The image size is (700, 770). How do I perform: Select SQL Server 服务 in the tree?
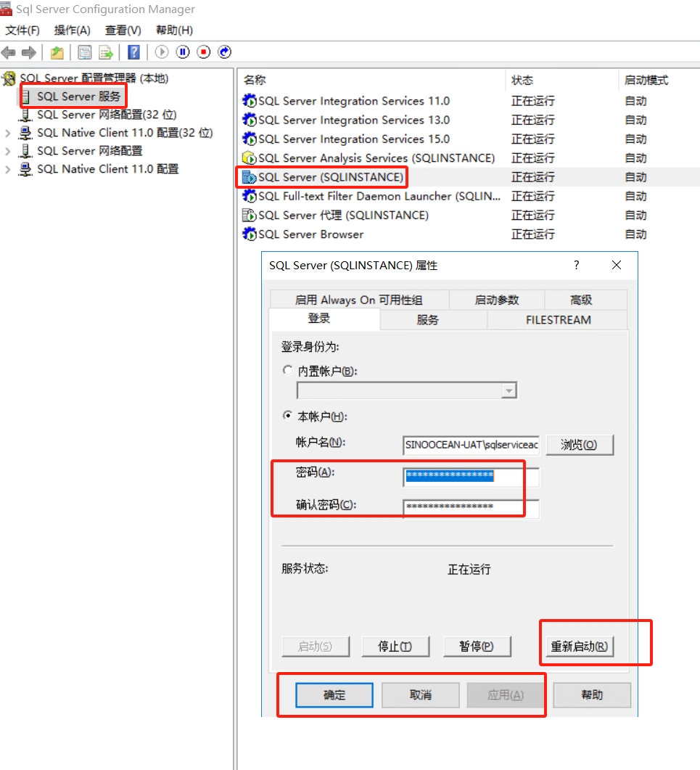[78, 97]
